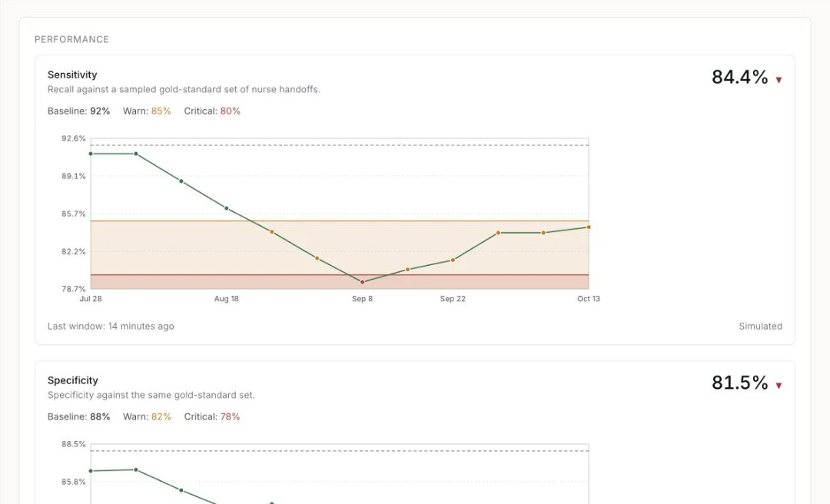Select the Jul 28 data point on Sensitivity chart
The width and height of the screenshot is (830, 504).
(x=91, y=154)
